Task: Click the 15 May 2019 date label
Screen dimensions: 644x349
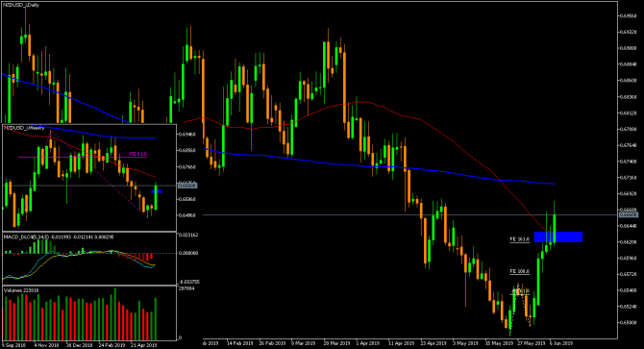Action: coord(499,343)
